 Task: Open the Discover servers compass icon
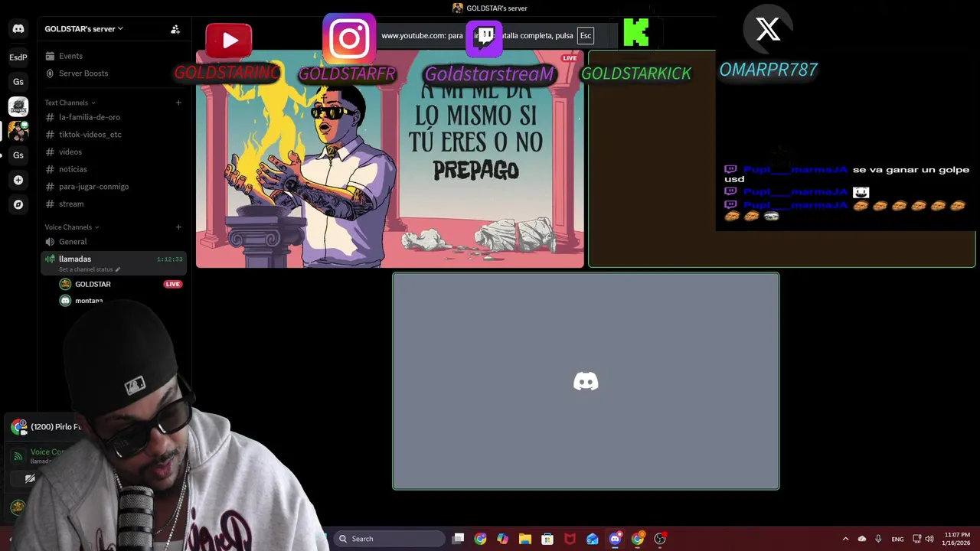18,204
